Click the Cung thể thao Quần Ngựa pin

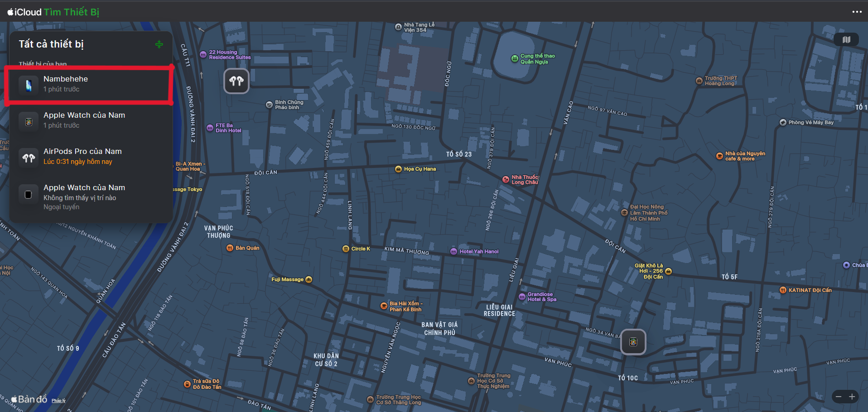tap(515, 58)
